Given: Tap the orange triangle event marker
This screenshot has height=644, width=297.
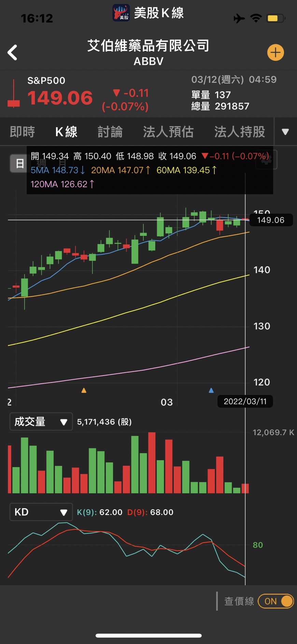Looking at the screenshot, I should pyautogui.click(x=84, y=390).
